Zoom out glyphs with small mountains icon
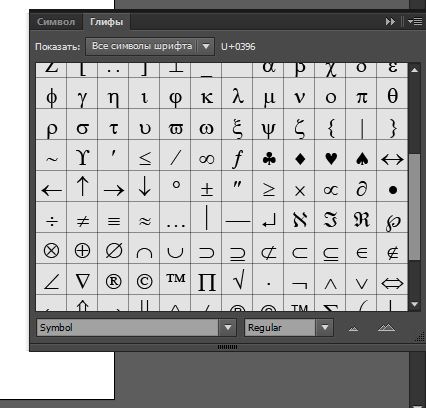426x408 pixels. pyautogui.click(x=354, y=328)
